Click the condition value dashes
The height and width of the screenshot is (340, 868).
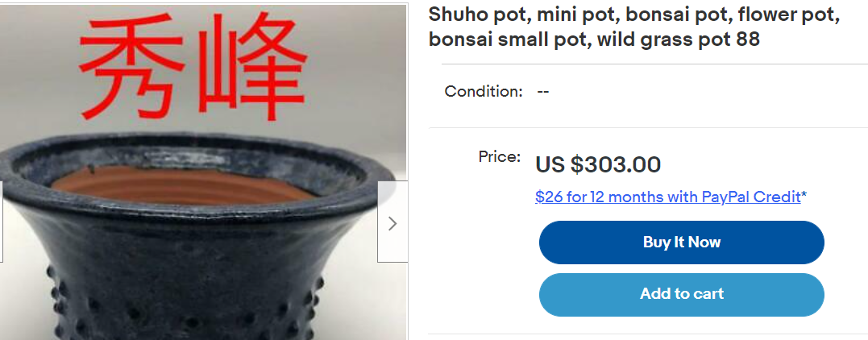tap(543, 91)
